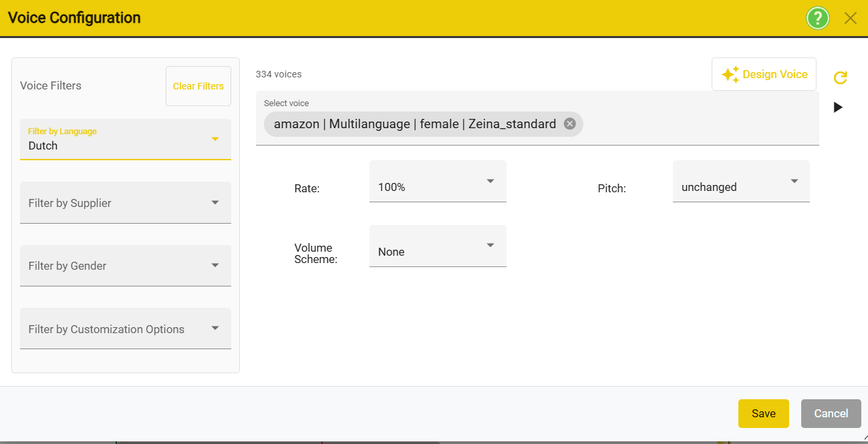Open the green help question mark icon
Screen dimensions: 868x444
click(817, 18)
